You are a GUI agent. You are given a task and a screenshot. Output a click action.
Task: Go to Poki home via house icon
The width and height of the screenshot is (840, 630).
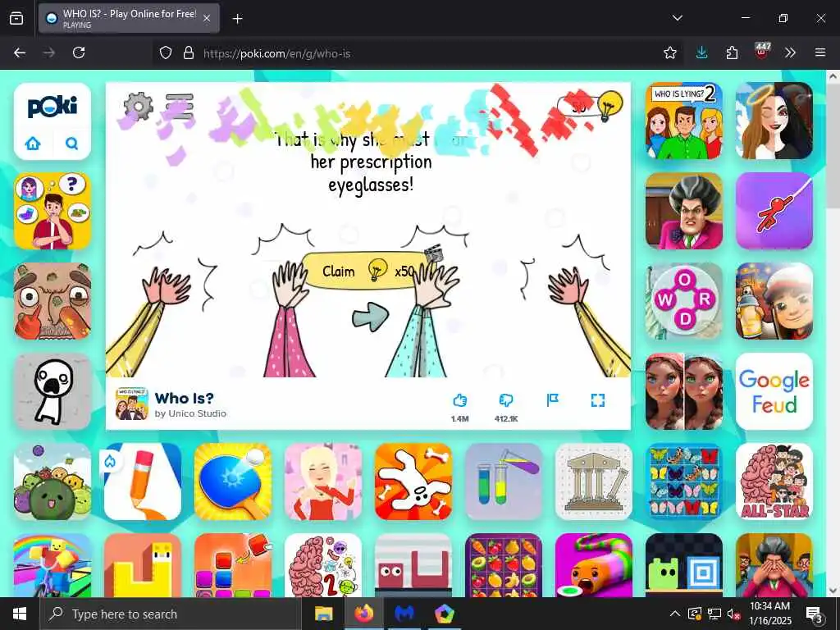click(33, 144)
